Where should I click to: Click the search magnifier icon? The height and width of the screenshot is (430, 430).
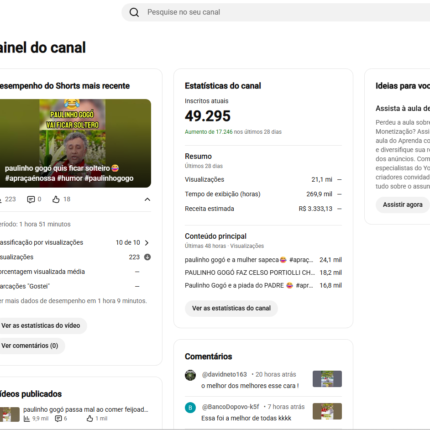134,12
